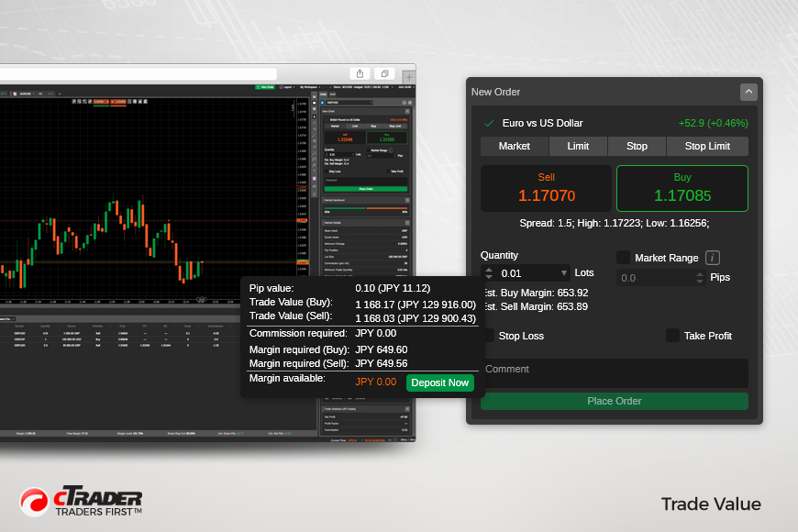This screenshot has width=798, height=532.
Task: Click the Buy 1.17085 price button
Action: point(682,188)
